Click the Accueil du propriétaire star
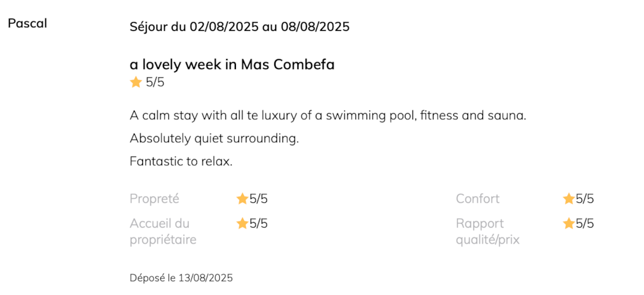The image size is (644, 295). pos(242,224)
